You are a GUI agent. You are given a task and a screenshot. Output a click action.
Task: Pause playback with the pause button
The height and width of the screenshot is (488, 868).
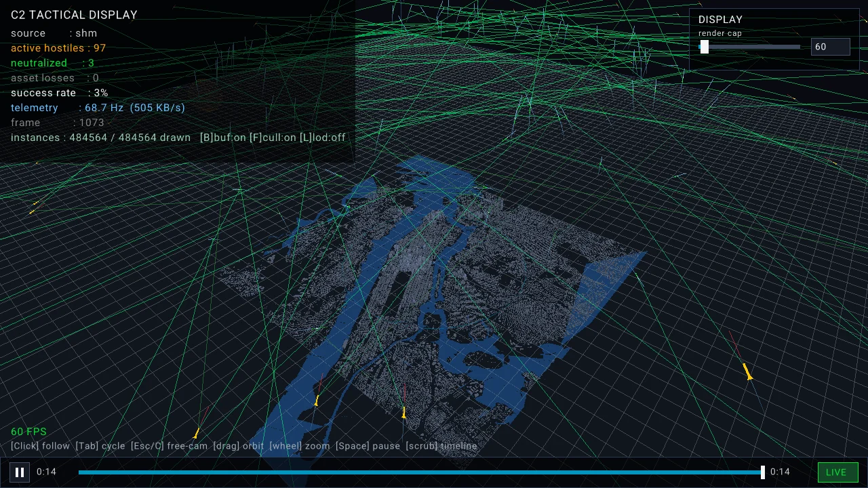pos(20,472)
